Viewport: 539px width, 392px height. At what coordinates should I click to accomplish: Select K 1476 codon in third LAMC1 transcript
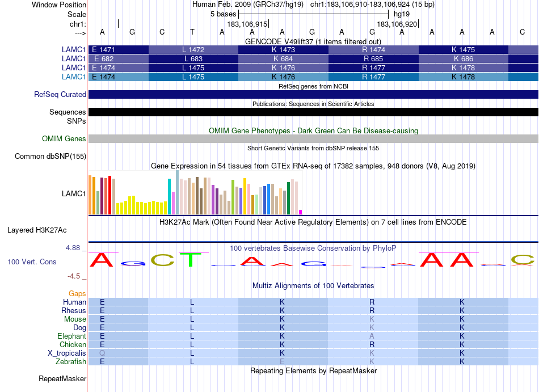tap(283, 68)
